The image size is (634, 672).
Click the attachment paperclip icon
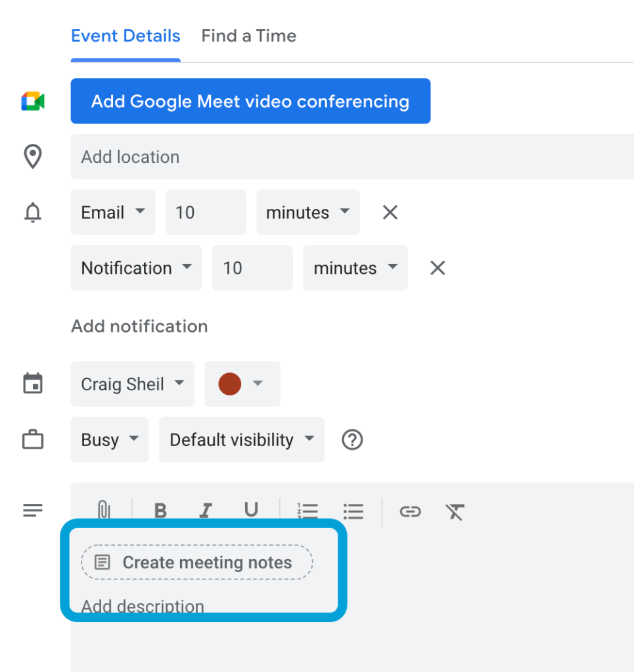(103, 510)
